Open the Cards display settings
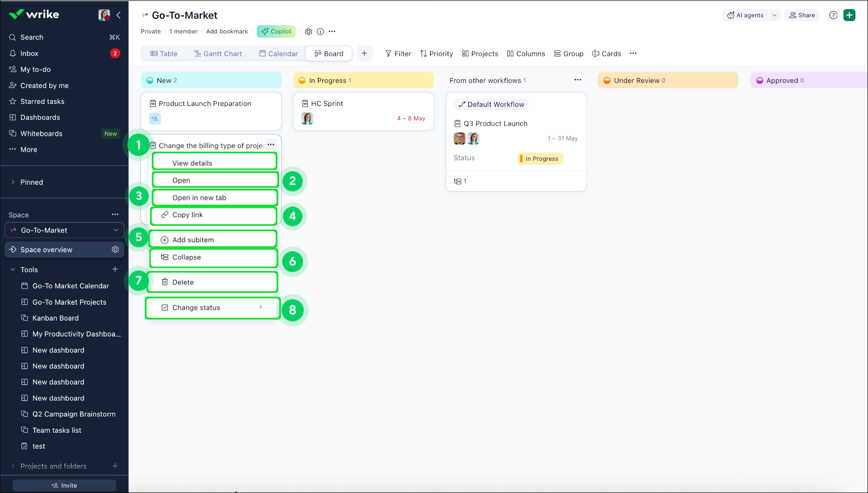 coord(606,54)
